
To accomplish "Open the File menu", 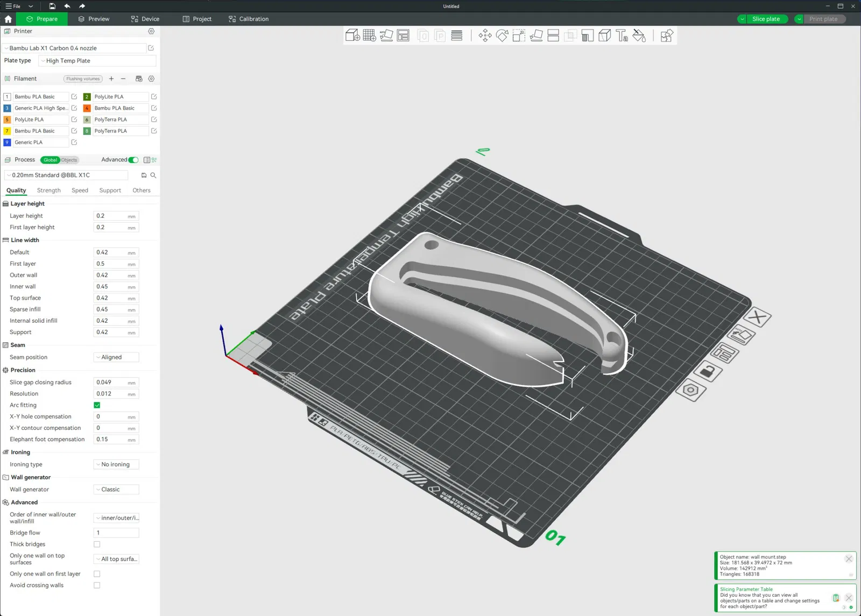I will pyautogui.click(x=13, y=6).
